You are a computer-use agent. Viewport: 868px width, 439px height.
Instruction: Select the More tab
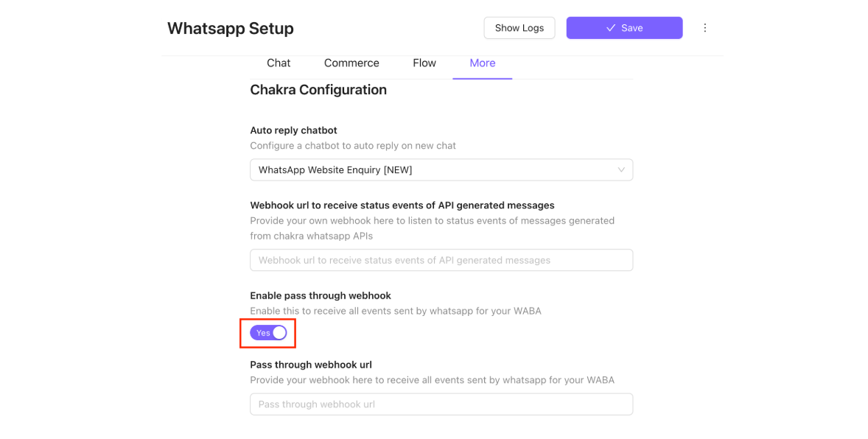point(483,63)
